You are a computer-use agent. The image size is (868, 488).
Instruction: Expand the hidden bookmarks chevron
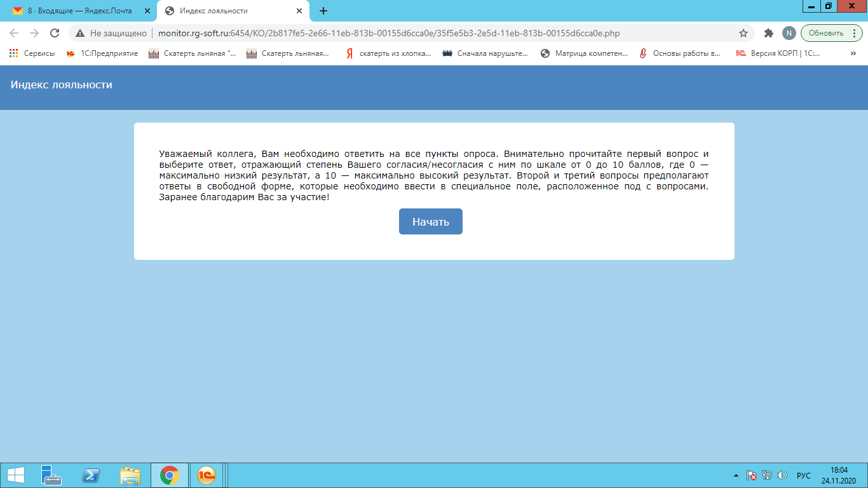853,53
